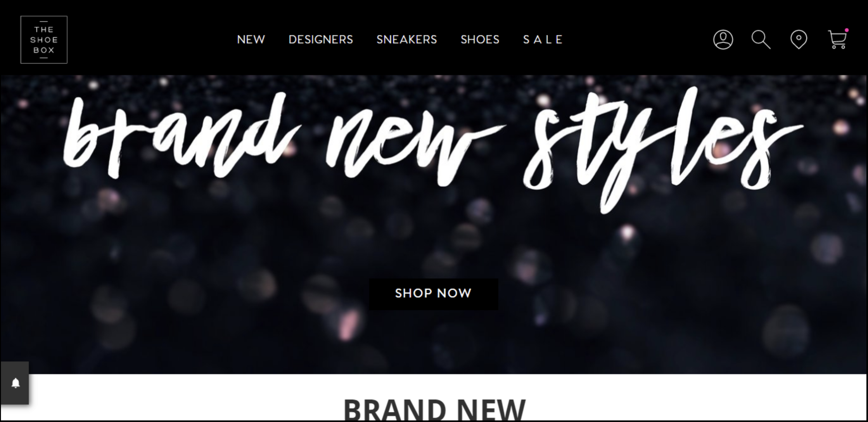
Task: Click the notification bell icon
Action: coord(16,383)
